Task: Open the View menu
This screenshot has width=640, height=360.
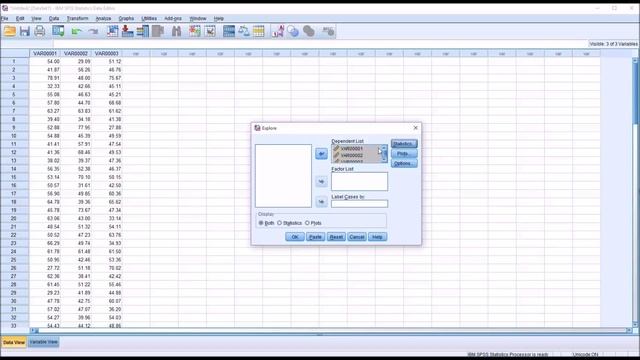Action: pos(36,18)
